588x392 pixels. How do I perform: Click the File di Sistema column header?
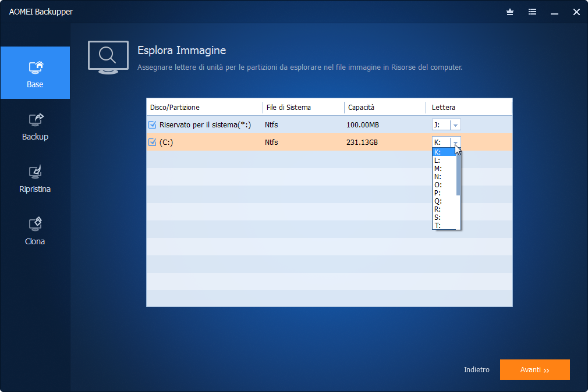tap(303, 107)
